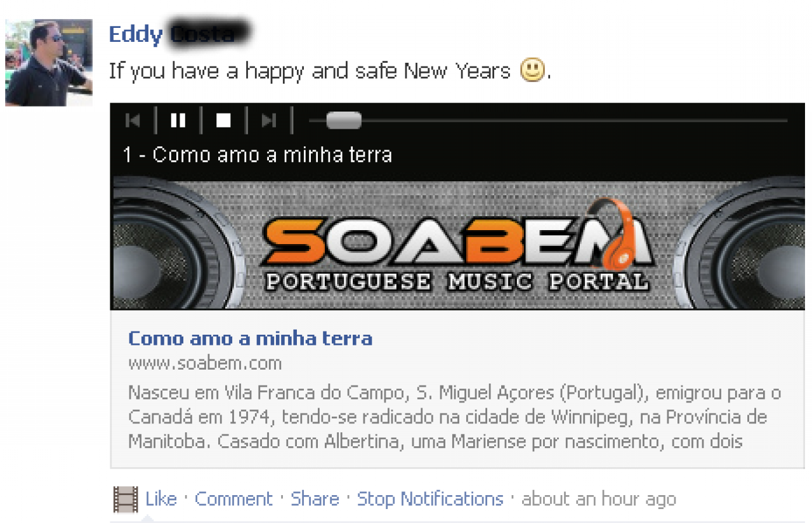Visit www.soabem.com link
Viewport: 812px width, 523px height.
pyautogui.click(x=205, y=363)
